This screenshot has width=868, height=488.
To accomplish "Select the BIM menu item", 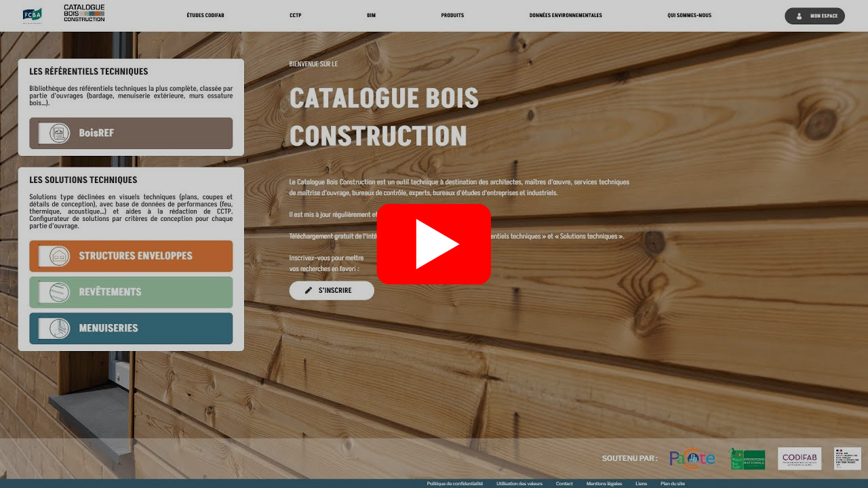I will click(371, 16).
